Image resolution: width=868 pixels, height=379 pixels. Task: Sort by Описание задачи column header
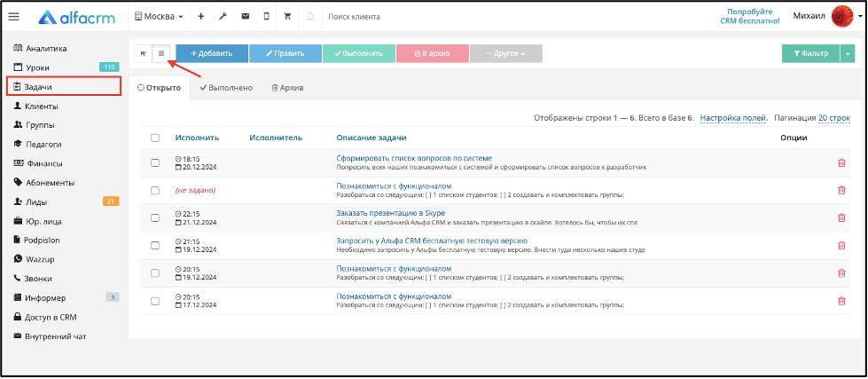pyautogui.click(x=371, y=138)
